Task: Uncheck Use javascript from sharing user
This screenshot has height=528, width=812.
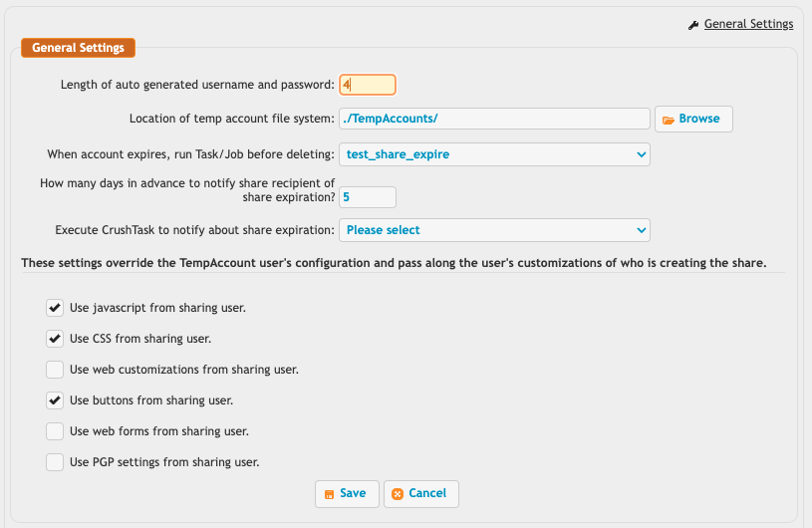Action: (55, 308)
